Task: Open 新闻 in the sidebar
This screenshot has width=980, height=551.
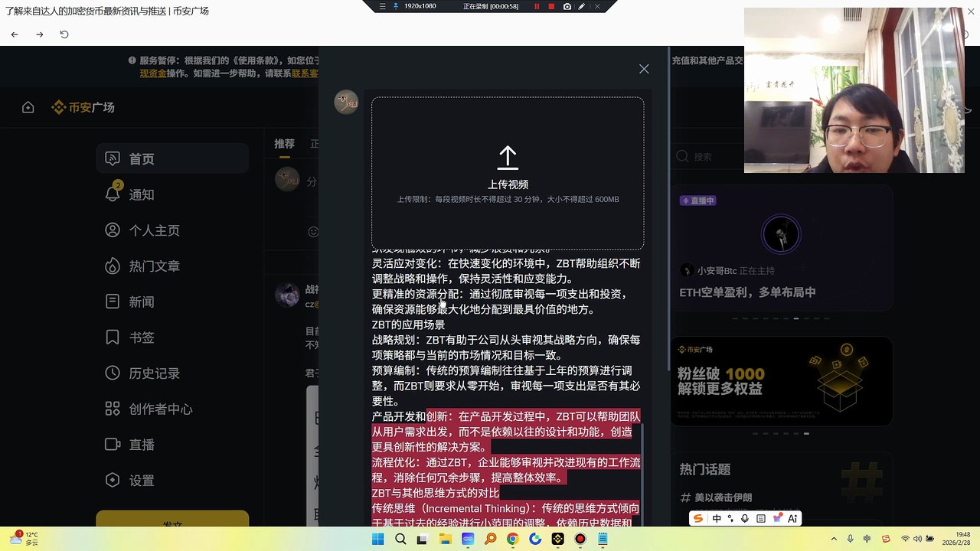Action: click(x=172, y=302)
